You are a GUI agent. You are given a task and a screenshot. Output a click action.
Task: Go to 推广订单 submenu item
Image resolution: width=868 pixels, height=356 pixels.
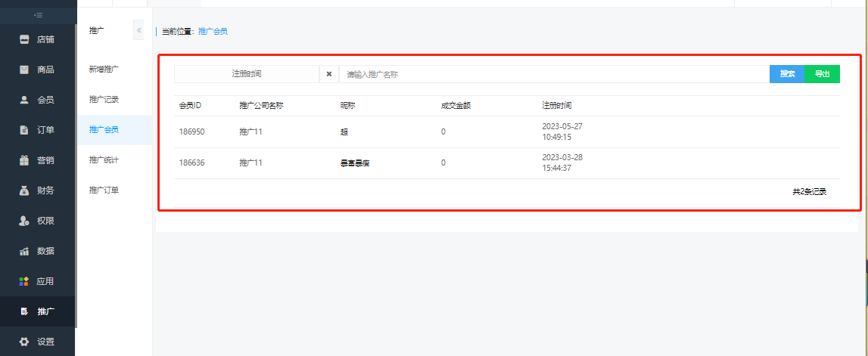click(104, 190)
